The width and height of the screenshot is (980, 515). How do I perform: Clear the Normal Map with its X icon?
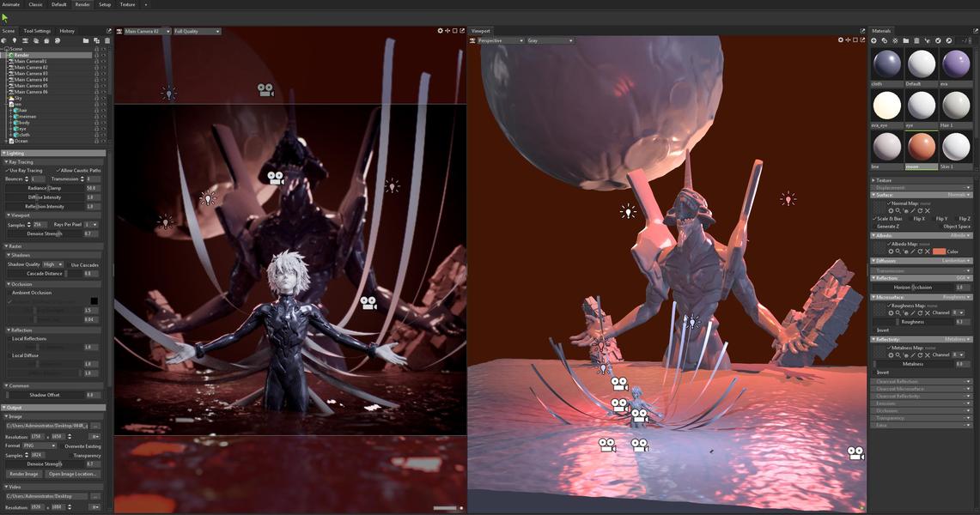[928, 211]
